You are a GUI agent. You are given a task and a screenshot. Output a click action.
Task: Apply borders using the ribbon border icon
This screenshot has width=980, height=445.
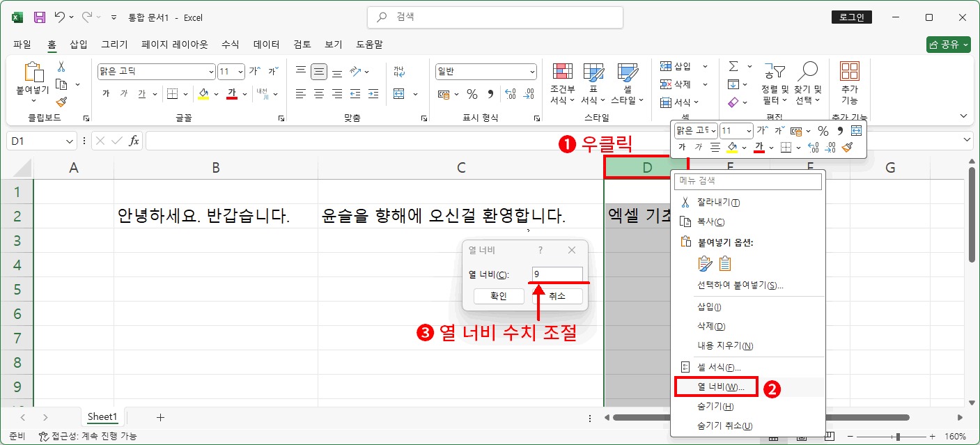[x=172, y=93]
